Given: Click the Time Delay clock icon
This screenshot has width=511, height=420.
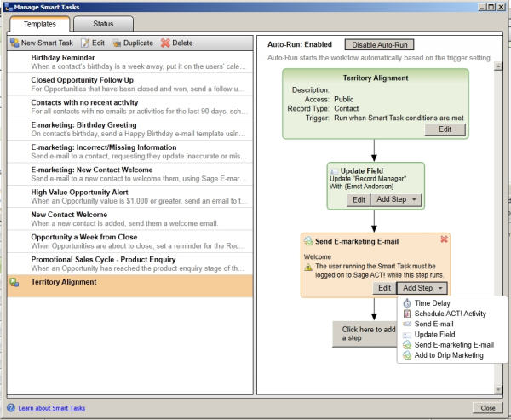Looking at the screenshot, I should pyautogui.click(x=407, y=303).
